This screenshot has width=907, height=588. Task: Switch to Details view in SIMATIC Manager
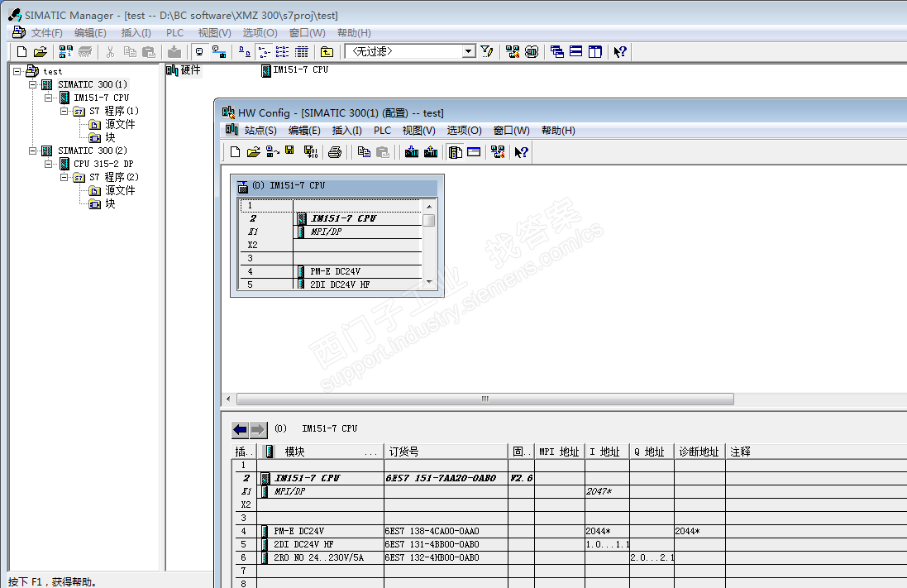[x=302, y=52]
